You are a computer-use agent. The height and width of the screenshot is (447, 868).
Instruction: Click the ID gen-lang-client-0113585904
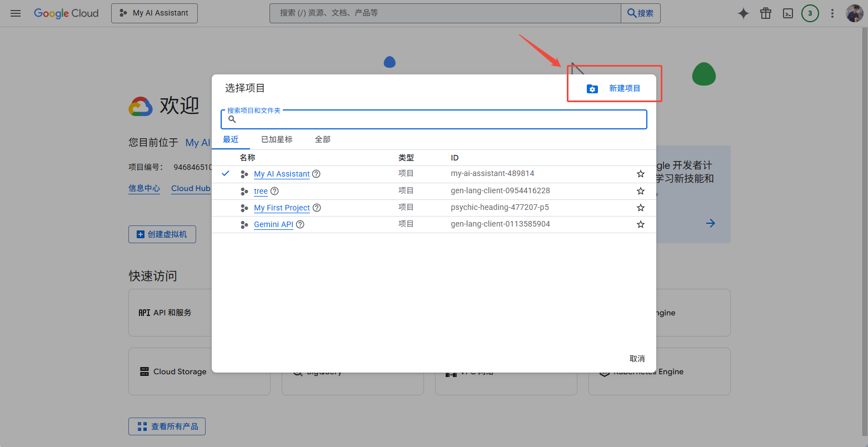500,224
